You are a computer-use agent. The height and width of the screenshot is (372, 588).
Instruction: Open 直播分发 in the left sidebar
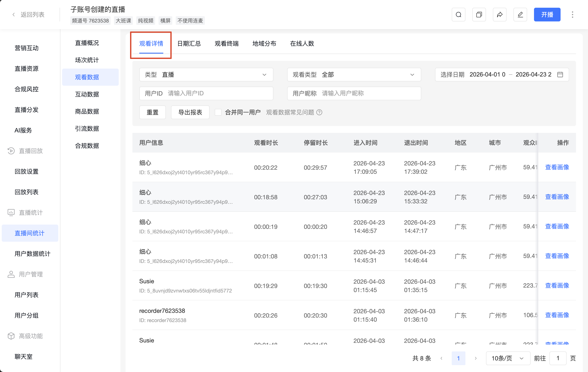27,110
